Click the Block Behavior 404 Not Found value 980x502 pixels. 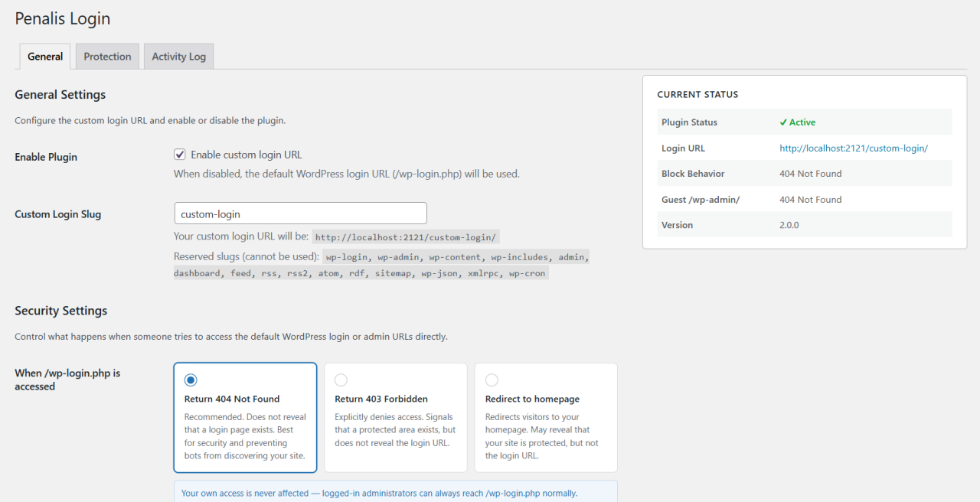810,174
